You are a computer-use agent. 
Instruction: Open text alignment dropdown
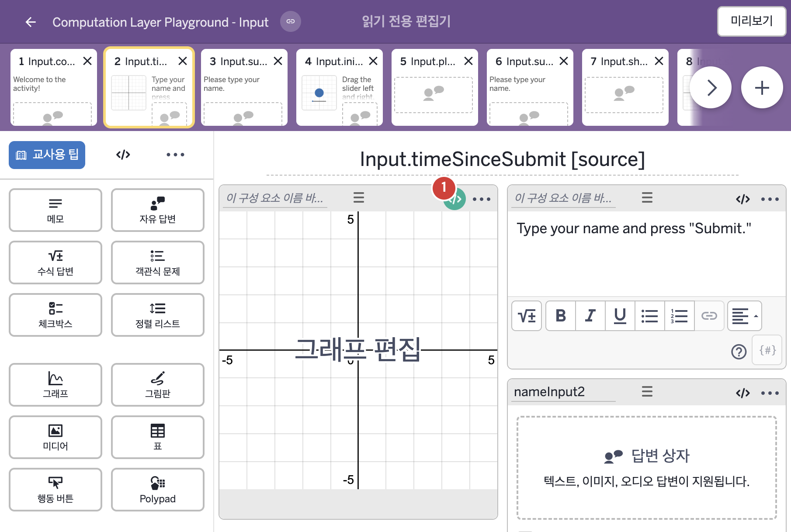click(x=745, y=315)
